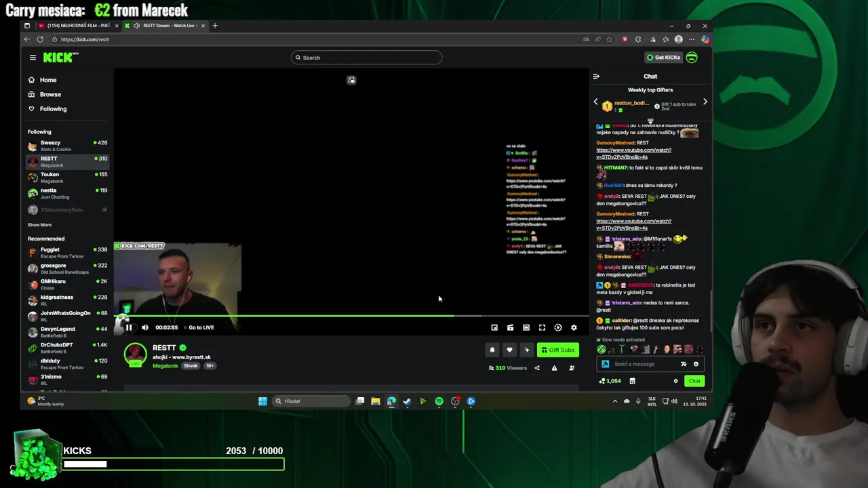Click the sparkle subscribe button

tap(526, 350)
